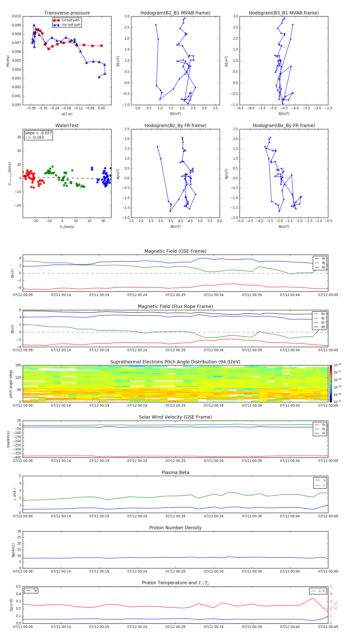Click the 'B3(nT)' axis label
The width and height of the screenshot is (351, 644).
[x=284, y=114]
